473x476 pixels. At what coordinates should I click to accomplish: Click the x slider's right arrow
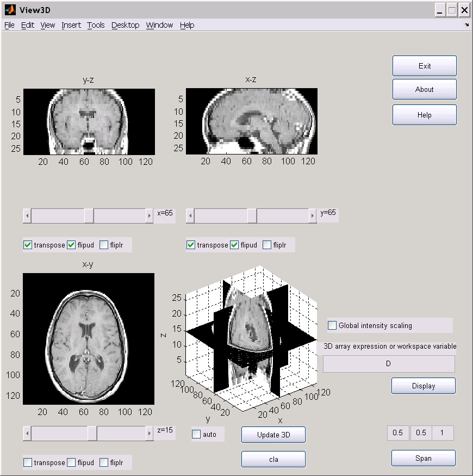pos(150,216)
